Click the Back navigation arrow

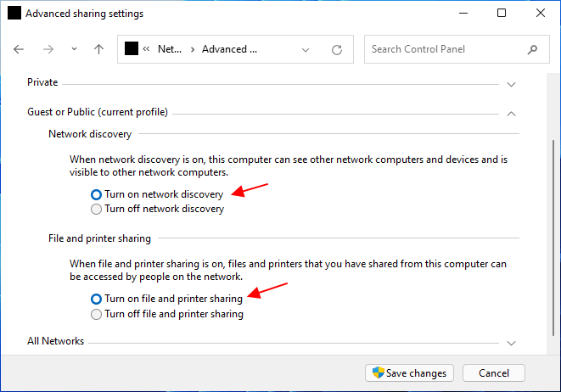(20, 50)
